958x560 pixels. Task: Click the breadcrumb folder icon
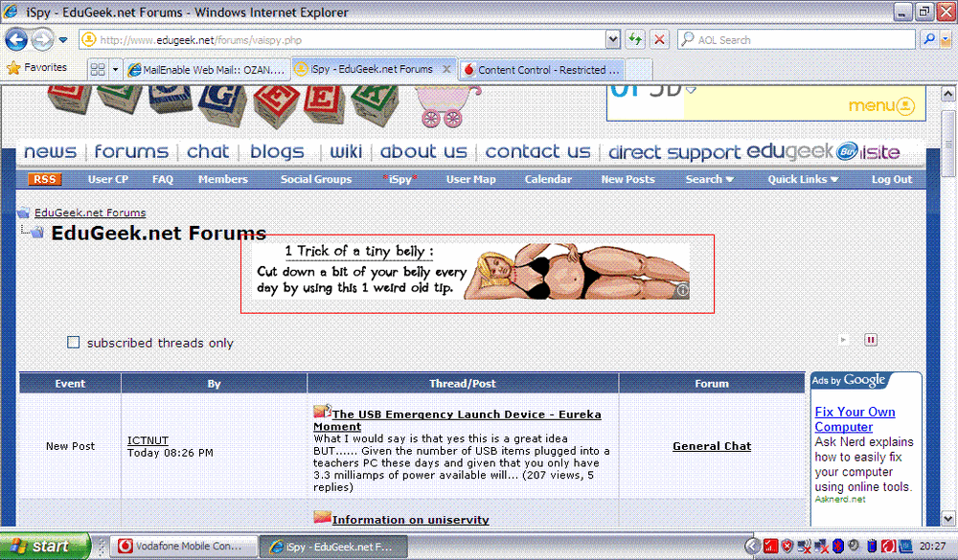point(24,213)
